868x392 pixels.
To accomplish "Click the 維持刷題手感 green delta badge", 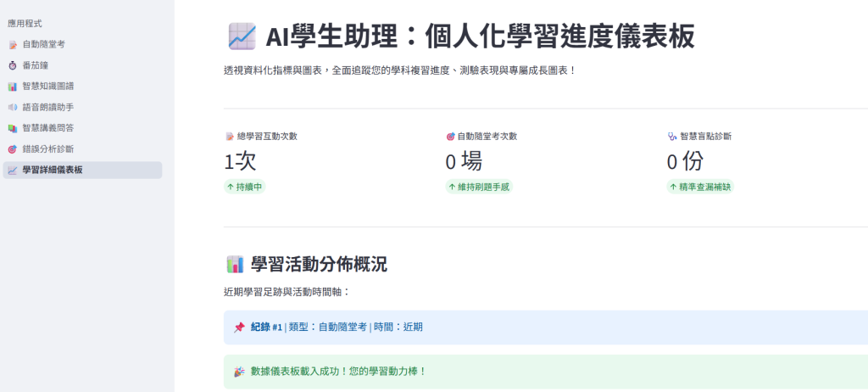I will [479, 187].
